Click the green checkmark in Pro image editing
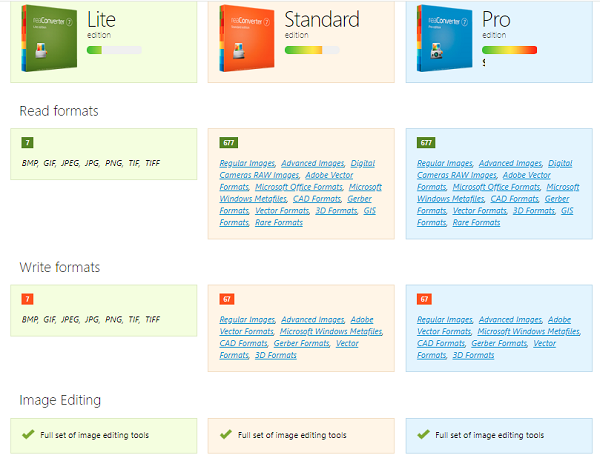The height and width of the screenshot is (461, 600). (423, 434)
